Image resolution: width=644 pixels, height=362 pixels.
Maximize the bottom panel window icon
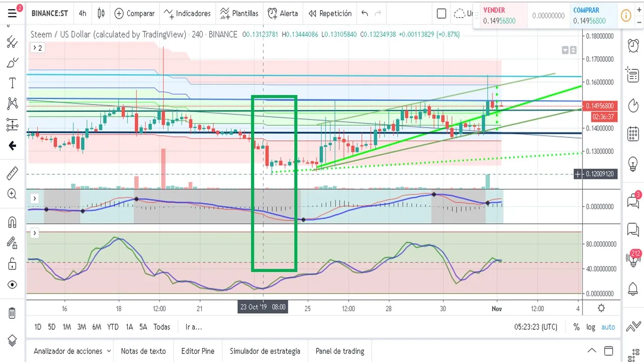pos(608,351)
